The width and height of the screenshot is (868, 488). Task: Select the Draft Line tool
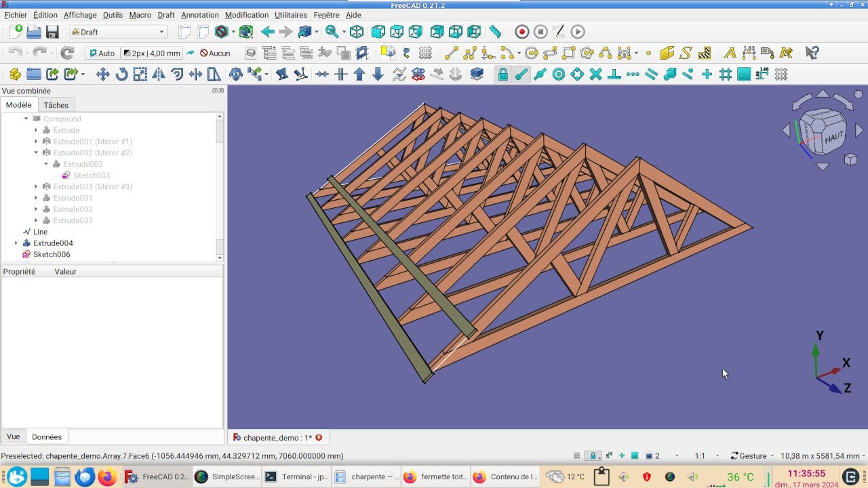[451, 53]
